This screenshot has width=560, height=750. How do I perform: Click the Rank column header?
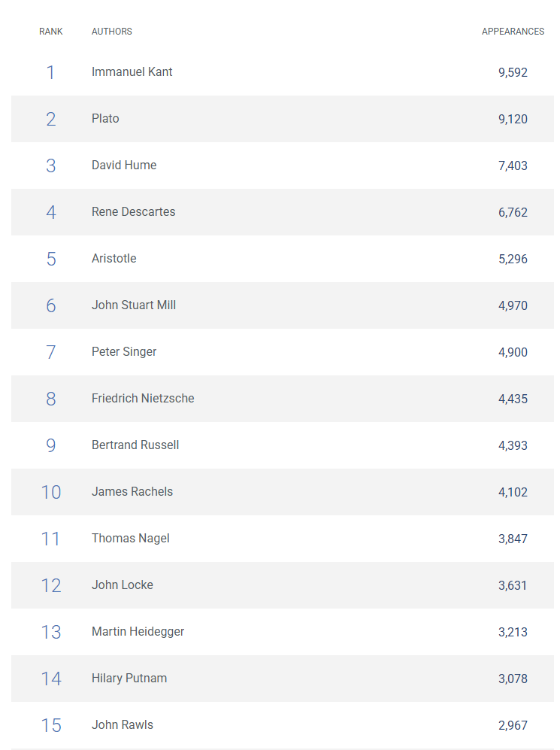tap(51, 32)
